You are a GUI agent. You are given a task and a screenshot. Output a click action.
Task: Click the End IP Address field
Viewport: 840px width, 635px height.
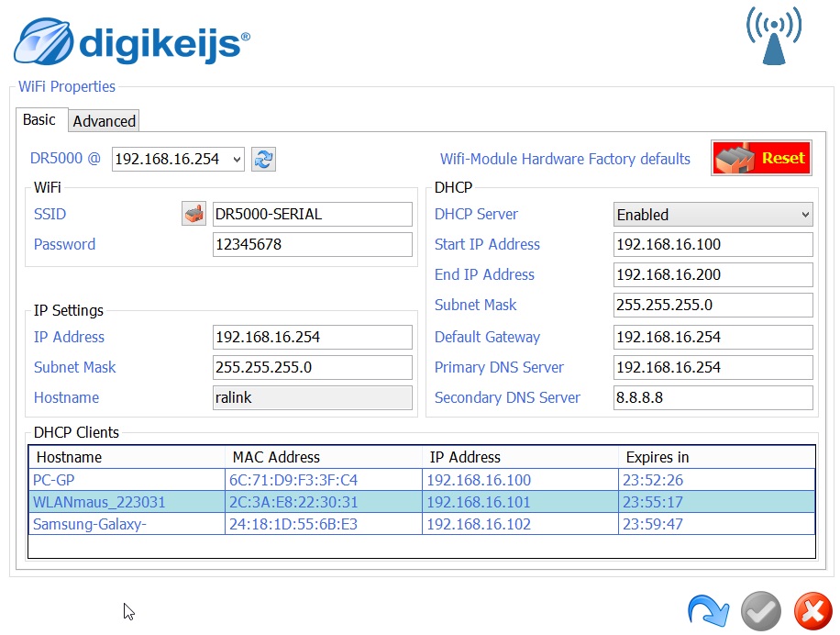point(713,274)
